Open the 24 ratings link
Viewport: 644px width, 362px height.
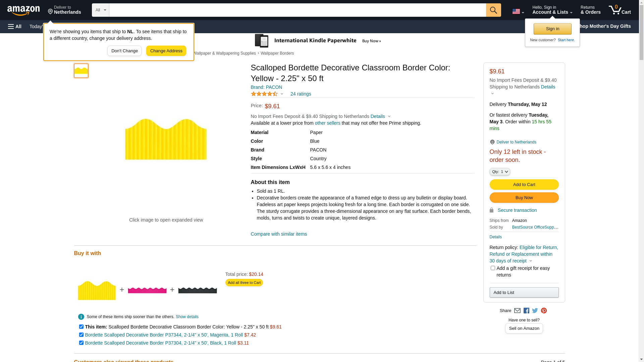301,94
